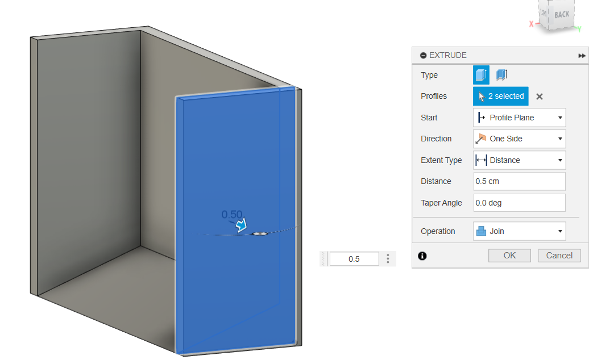Click the OK button

(x=509, y=256)
